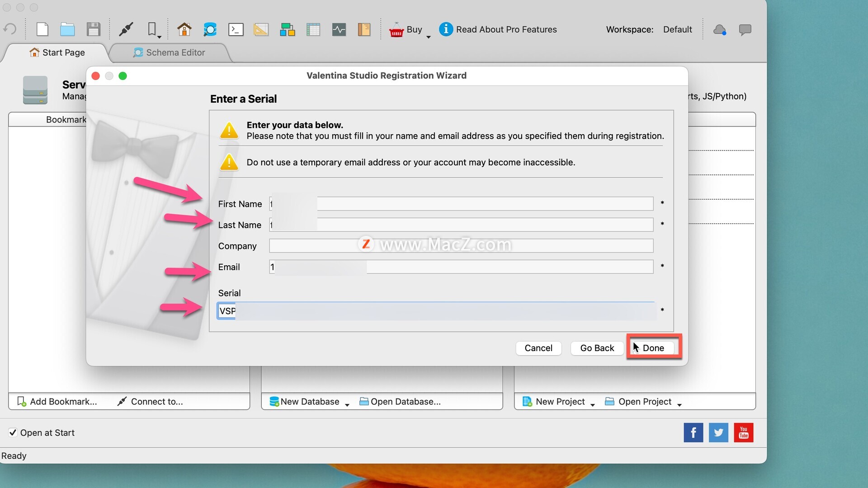
Task: Open the bookmark toolbar dropdown arrow
Action: coord(160,37)
